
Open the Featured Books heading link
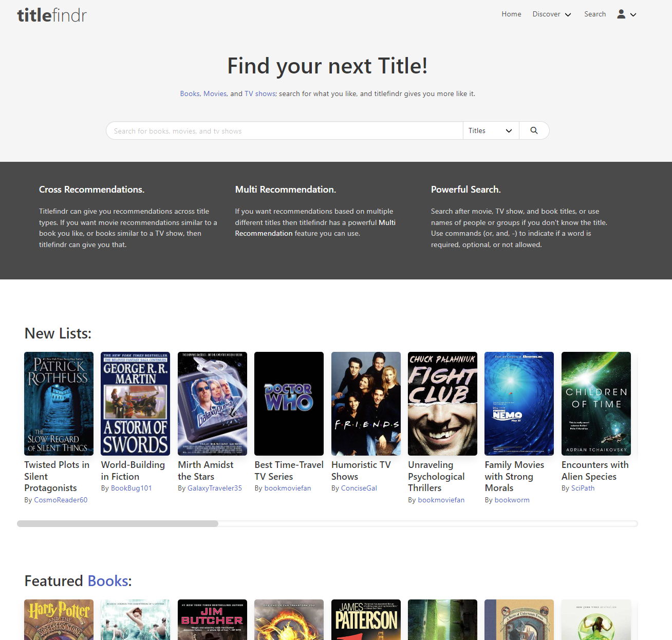[x=107, y=581]
